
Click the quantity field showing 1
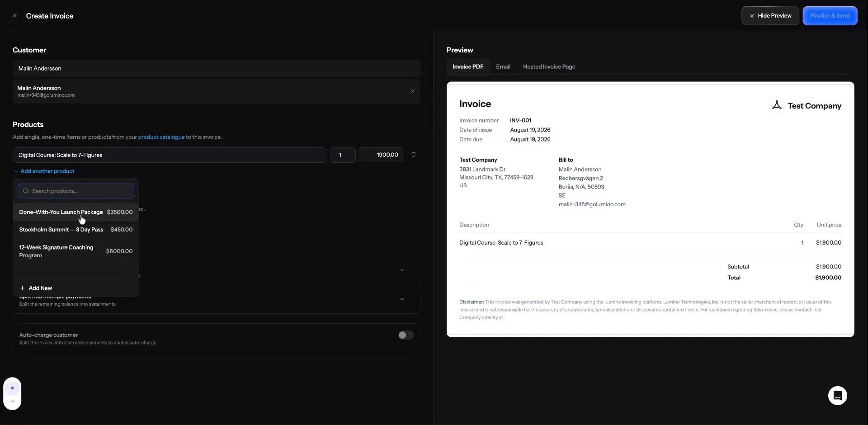(343, 155)
